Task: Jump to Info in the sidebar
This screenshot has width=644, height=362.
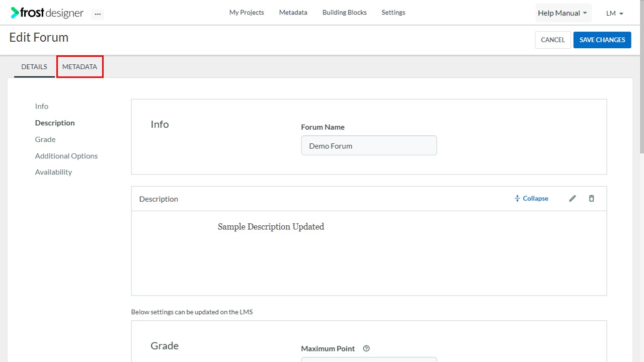Action: pos(42,106)
